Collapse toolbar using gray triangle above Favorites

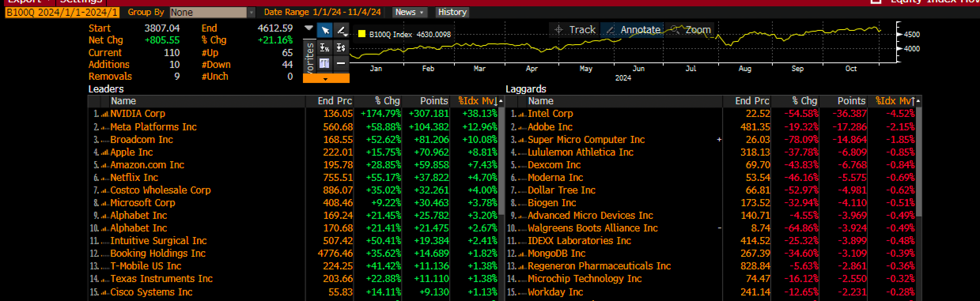tap(309, 28)
